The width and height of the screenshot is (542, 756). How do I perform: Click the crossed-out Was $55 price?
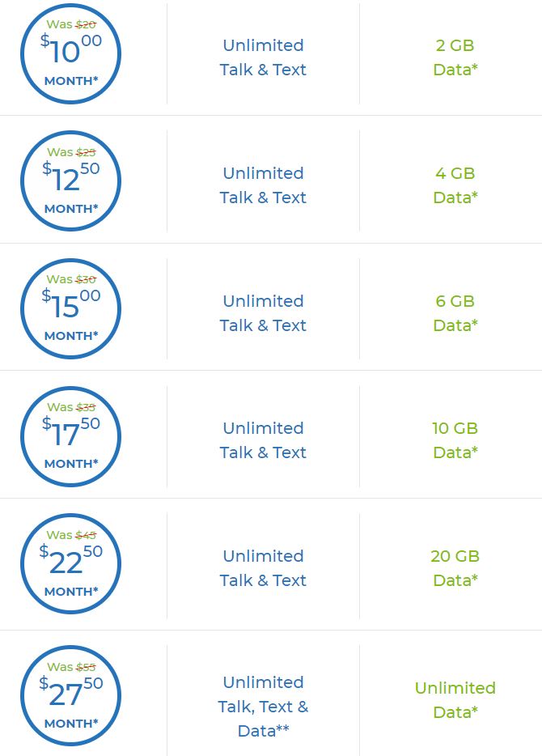point(71,667)
